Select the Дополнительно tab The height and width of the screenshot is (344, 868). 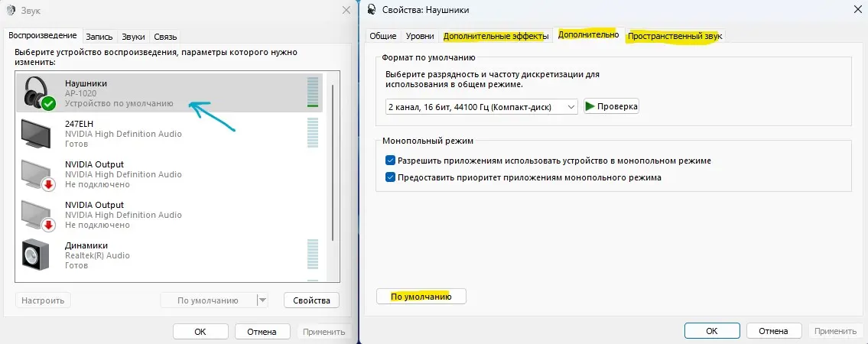pyautogui.click(x=588, y=35)
